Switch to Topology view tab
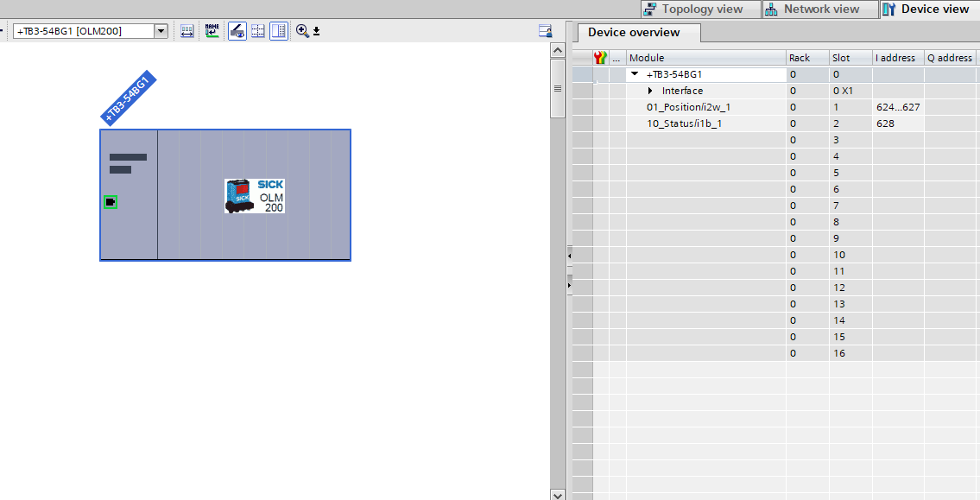 (700, 9)
